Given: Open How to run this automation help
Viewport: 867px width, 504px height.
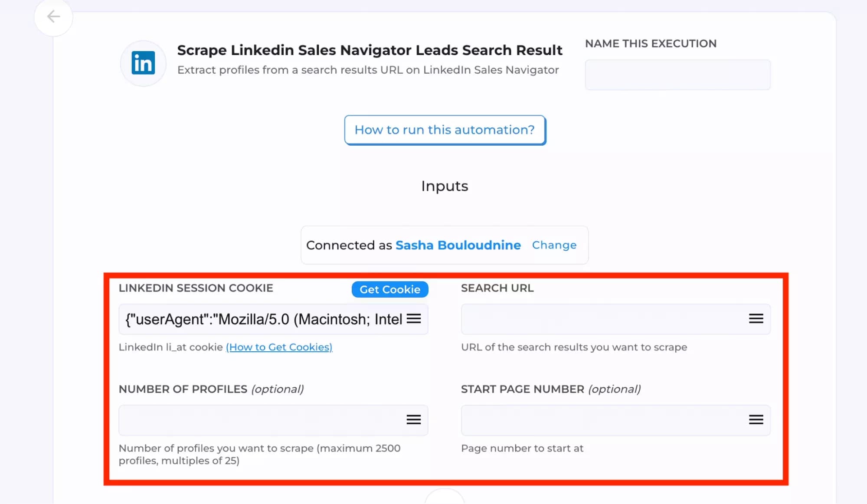Looking at the screenshot, I should [444, 130].
